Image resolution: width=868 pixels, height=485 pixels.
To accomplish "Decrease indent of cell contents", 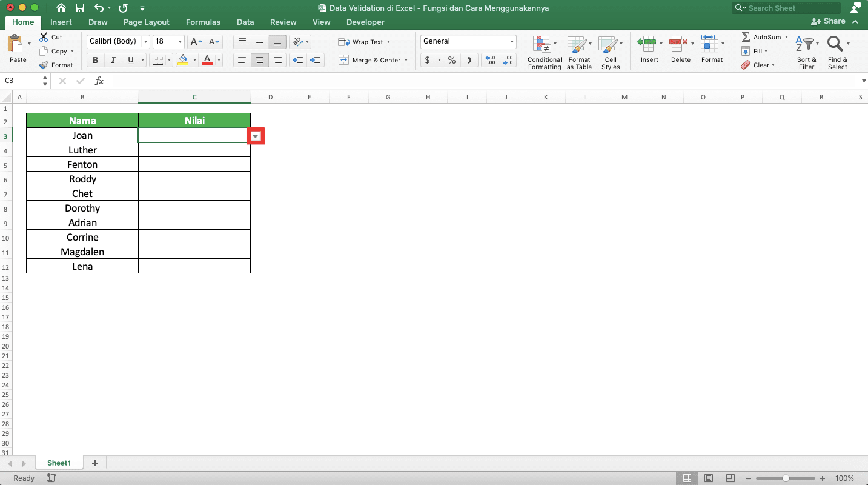I will coord(297,60).
